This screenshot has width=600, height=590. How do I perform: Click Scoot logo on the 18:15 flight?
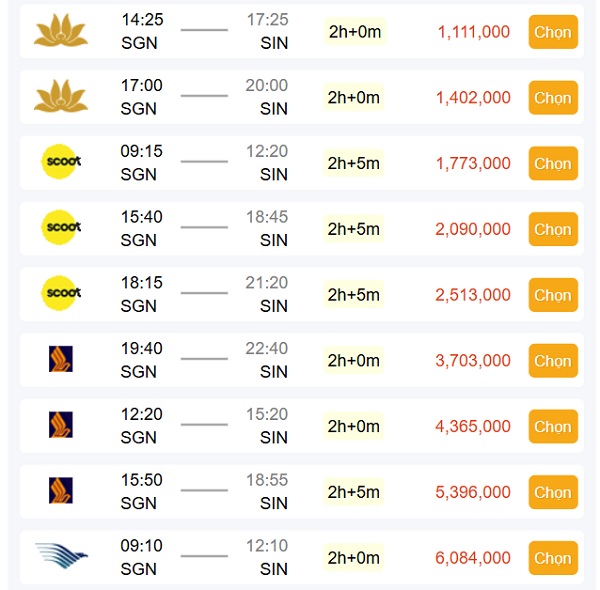[61, 293]
